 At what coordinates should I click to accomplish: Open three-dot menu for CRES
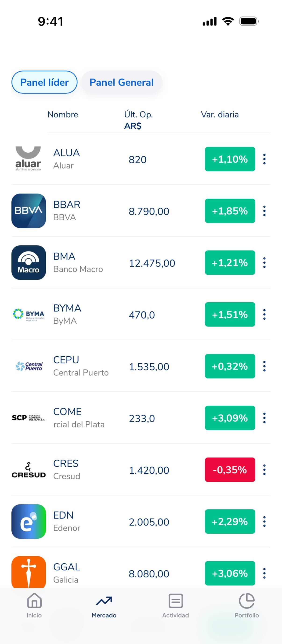pyautogui.click(x=264, y=469)
